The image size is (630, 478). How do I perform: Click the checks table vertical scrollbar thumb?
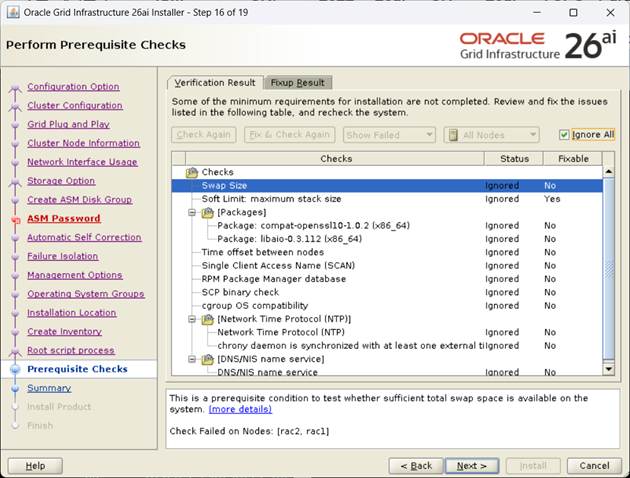pyautogui.click(x=609, y=269)
